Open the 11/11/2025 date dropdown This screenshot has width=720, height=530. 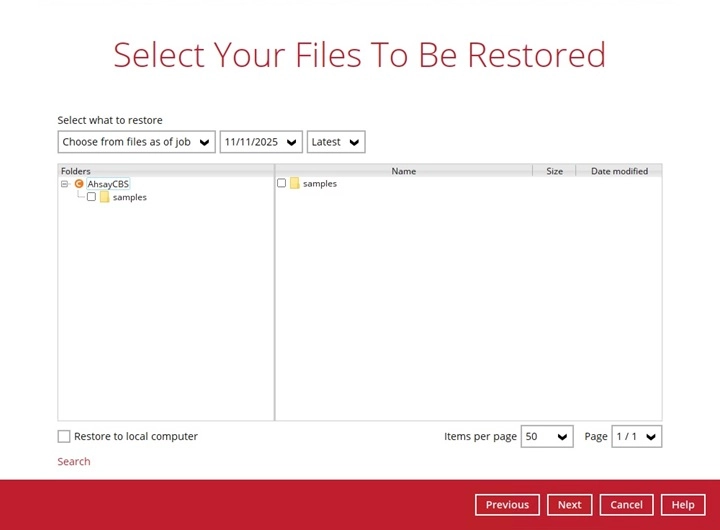click(x=261, y=142)
